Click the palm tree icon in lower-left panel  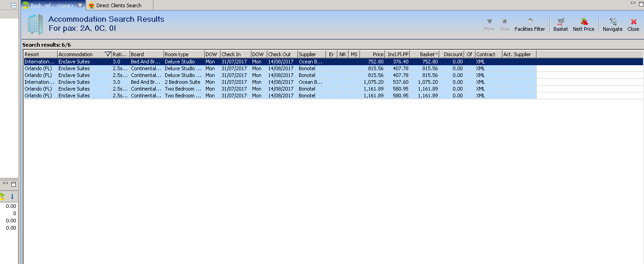coord(2,197)
